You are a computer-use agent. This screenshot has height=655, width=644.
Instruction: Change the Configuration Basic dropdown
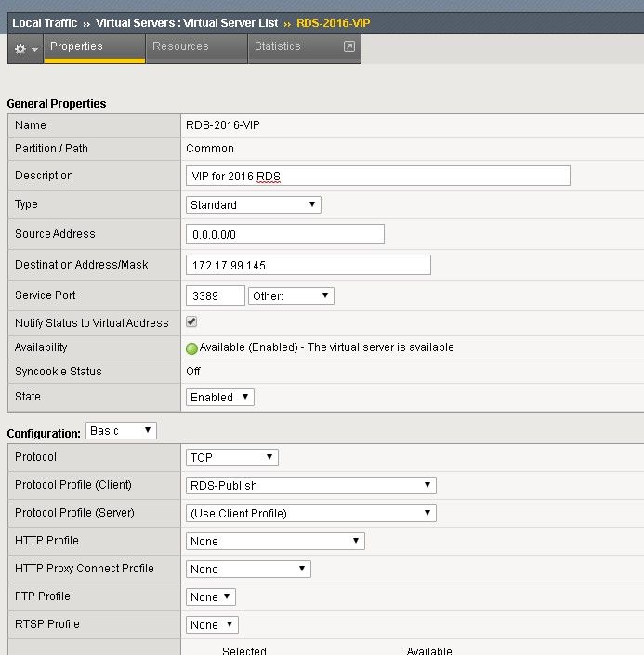[121, 431]
